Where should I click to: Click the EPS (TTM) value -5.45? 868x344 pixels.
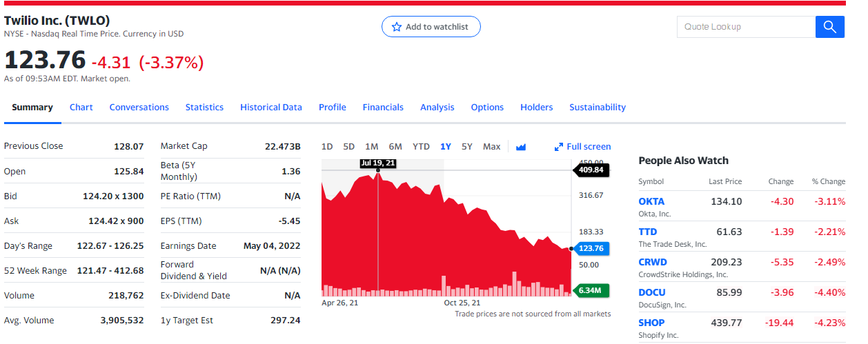289,221
